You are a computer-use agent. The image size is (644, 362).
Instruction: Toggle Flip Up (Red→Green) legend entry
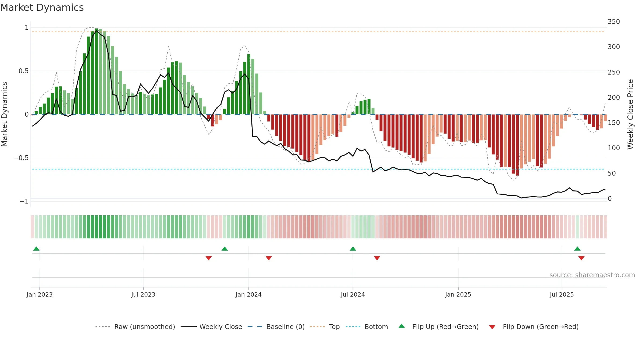pos(439,327)
